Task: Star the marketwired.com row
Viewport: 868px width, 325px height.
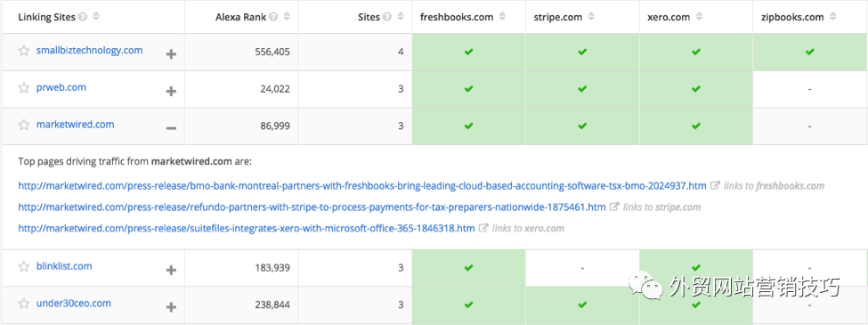Action: (x=23, y=126)
